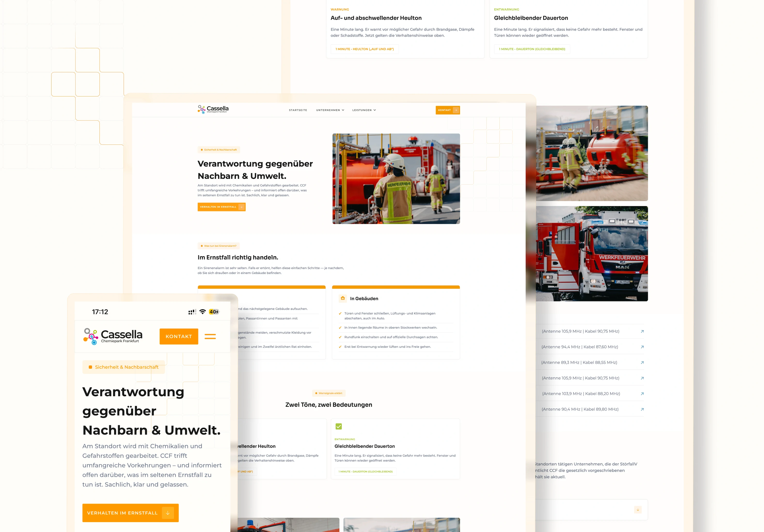Expand the LEISTUNGEN dropdown in the desktop nav
The height and width of the screenshot is (532, 764).
364,110
